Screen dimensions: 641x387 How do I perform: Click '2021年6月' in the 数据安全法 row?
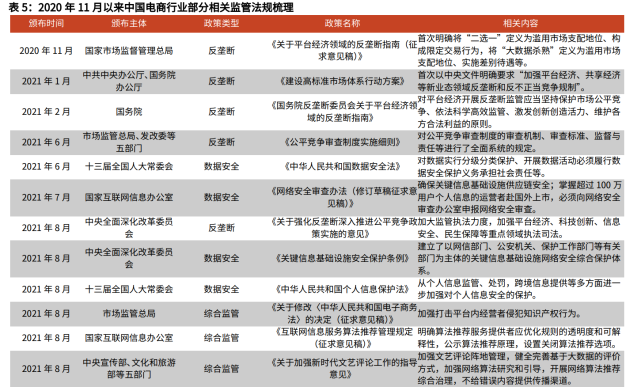pyautogui.click(x=46, y=167)
